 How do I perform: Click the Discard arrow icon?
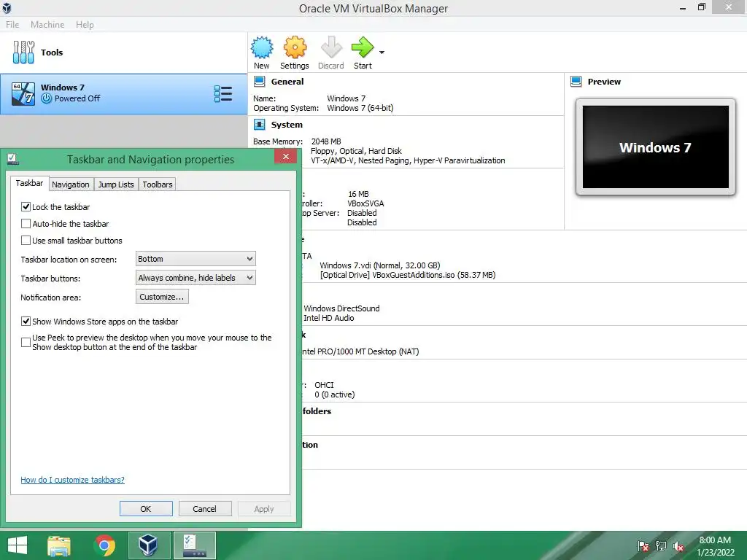pos(331,47)
